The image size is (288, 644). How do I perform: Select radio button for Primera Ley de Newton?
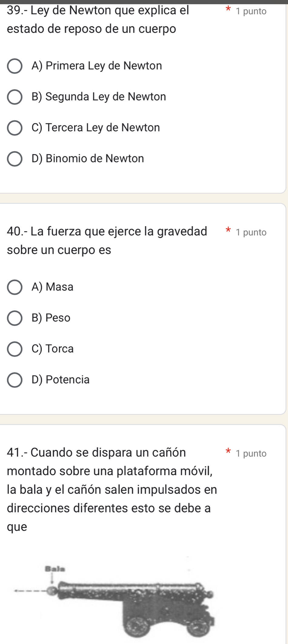coord(15,66)
